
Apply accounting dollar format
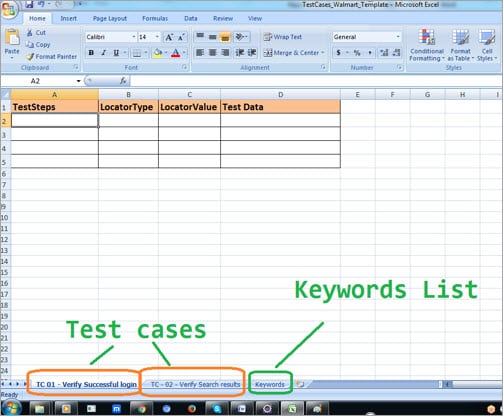(338, 53)
